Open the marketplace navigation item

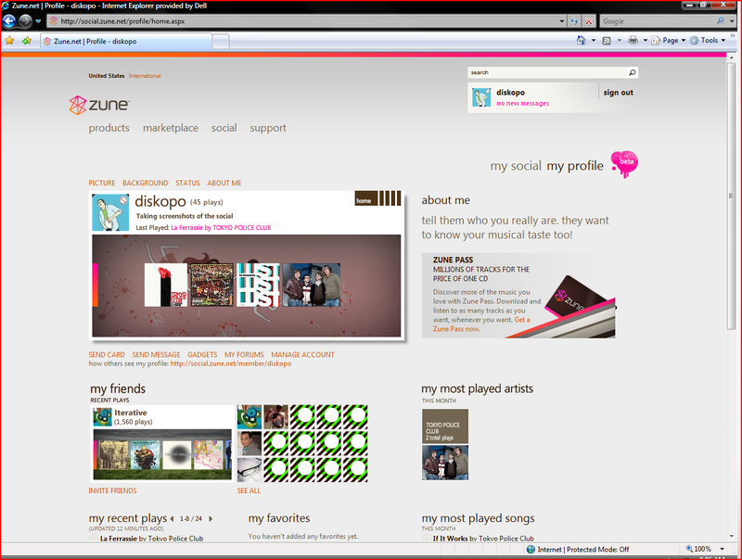click(171, 128)
